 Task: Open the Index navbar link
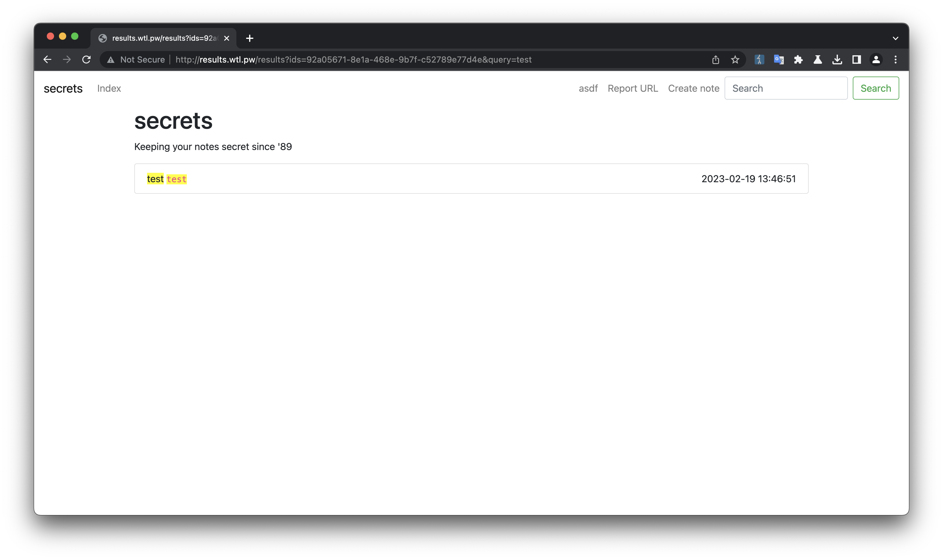pyautogui.click(x=109, y=88)
